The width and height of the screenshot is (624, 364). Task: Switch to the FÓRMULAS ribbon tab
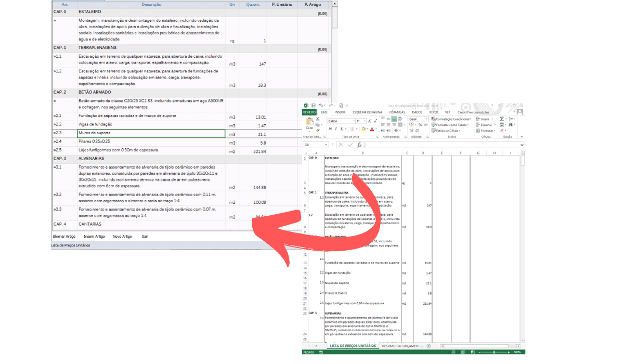coord(397,112)
